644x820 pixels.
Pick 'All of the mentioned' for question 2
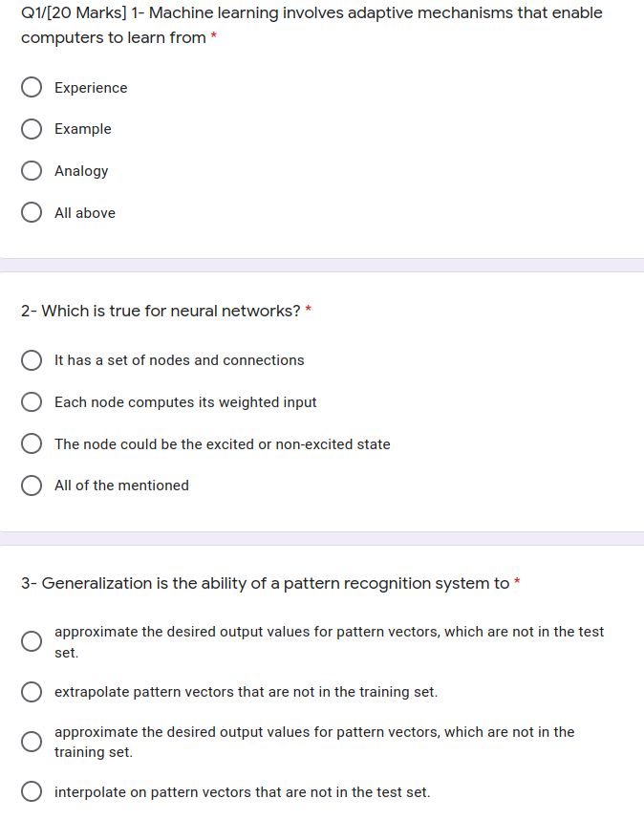click(x=32, y=486)
